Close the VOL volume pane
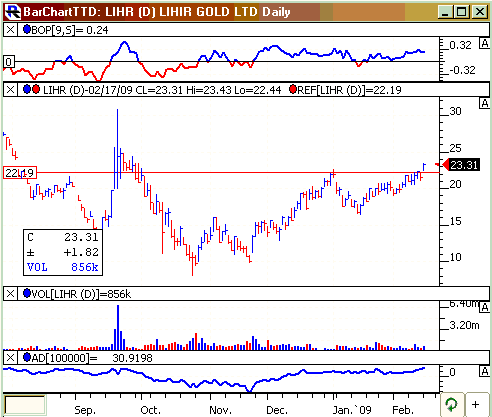Image resolution: width=492 pixels, height=417 pixels. (10, 294)
